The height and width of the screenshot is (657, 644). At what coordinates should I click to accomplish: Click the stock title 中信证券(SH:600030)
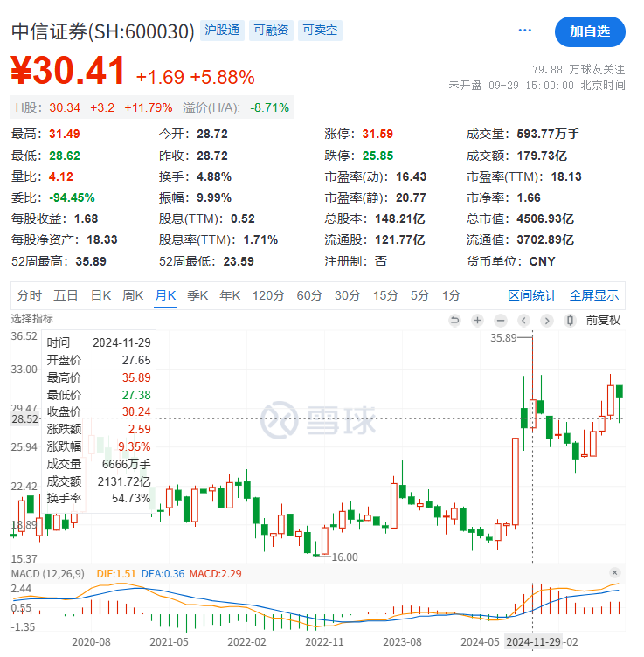103,31
